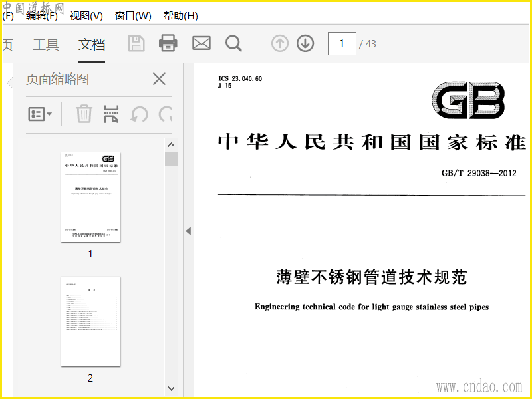Open thumbnail options dropdown menu
The image size is (532, 399).
(x=40, y=114)
